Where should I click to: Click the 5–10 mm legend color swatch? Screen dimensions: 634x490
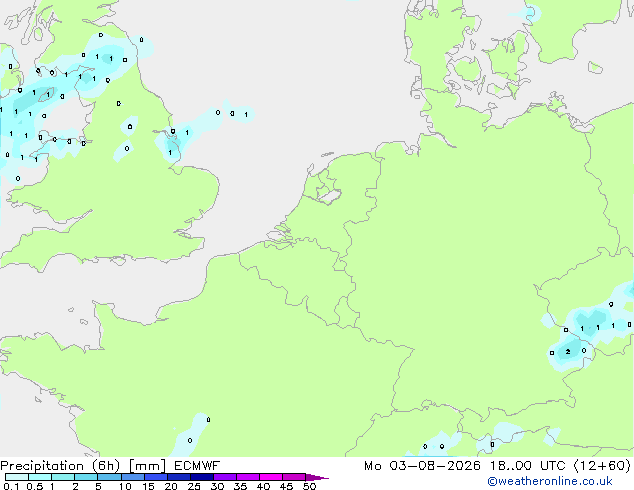(109, 477)
